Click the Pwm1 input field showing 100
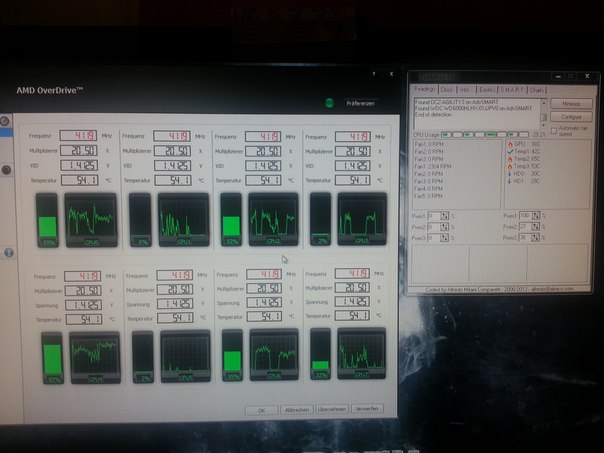The height and width of the screenshot is (453, 604). click(x=525, y=216)
